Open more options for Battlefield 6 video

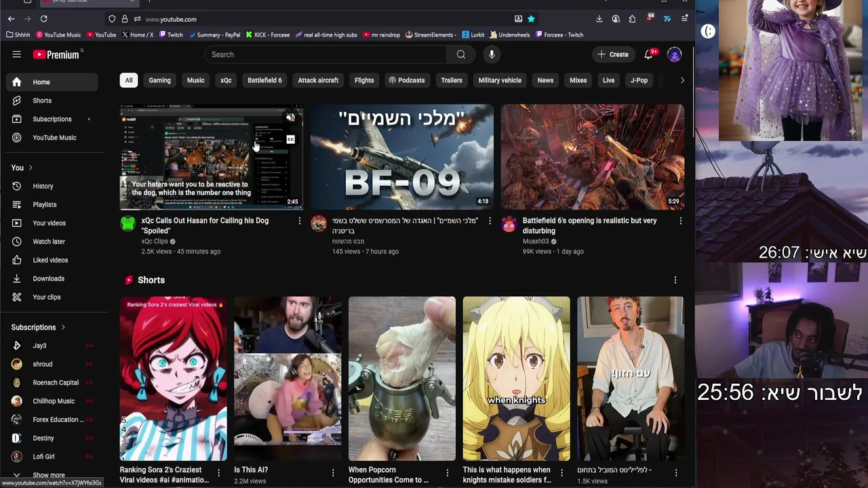click(681, 221)
